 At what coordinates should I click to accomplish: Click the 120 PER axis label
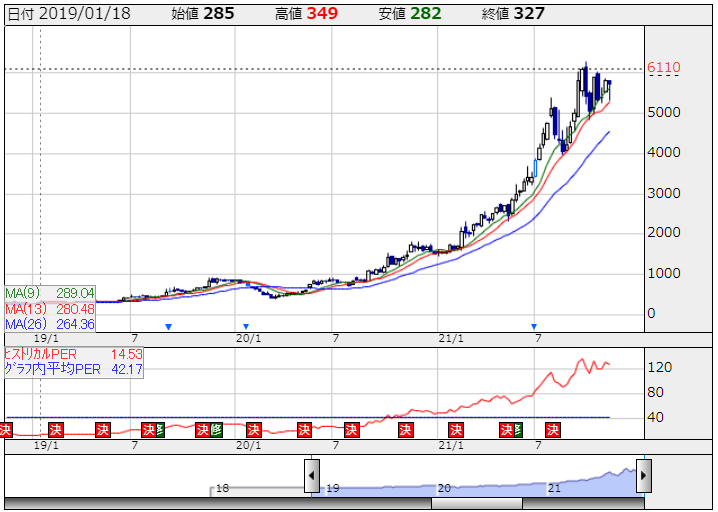pos(660,367)
